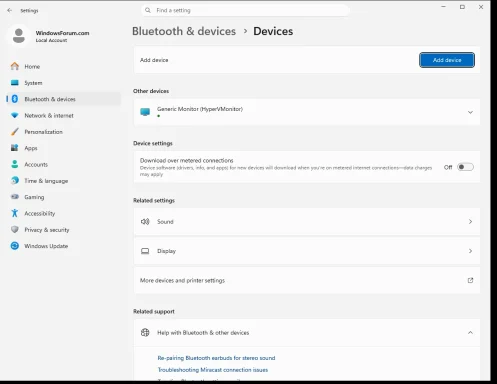This screenshot has width=497, height=384.
Task: Select Accessibility label in sidebar
Action: 40,213
